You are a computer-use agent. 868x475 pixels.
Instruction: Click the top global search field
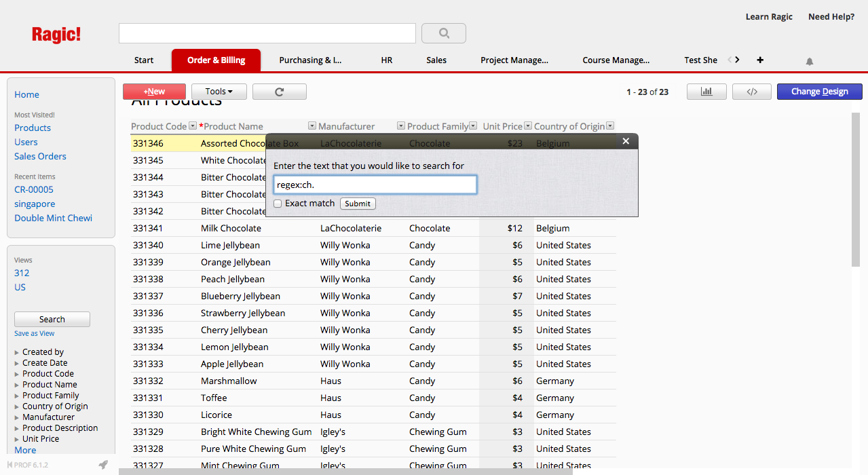click(x=267, y=33)
